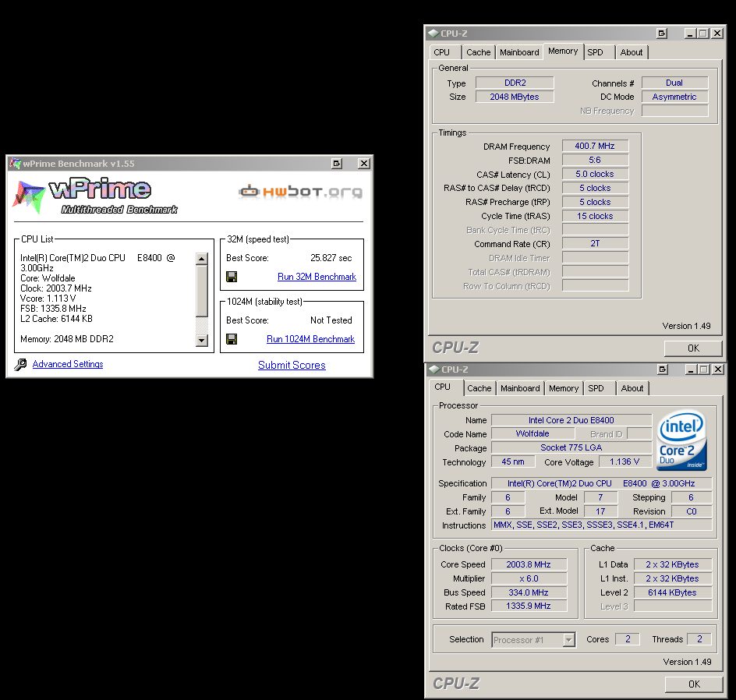
Task: Switch to Memory tab in lower CPU-Z window
Action: 564,388
